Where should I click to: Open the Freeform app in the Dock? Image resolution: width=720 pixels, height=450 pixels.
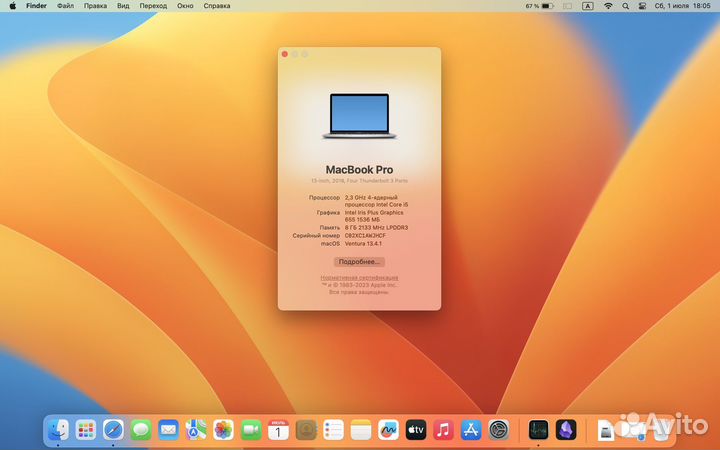pos(388,430)
